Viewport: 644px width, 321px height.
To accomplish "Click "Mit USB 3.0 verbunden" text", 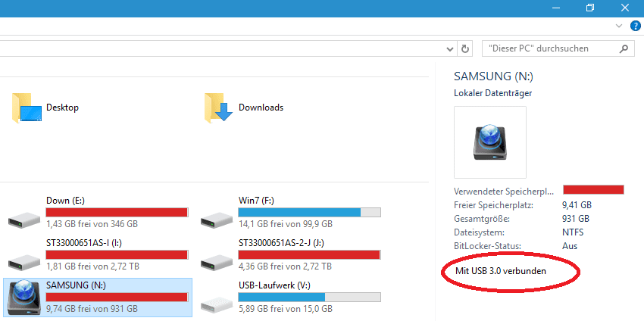I will click(x=501, y=271).
